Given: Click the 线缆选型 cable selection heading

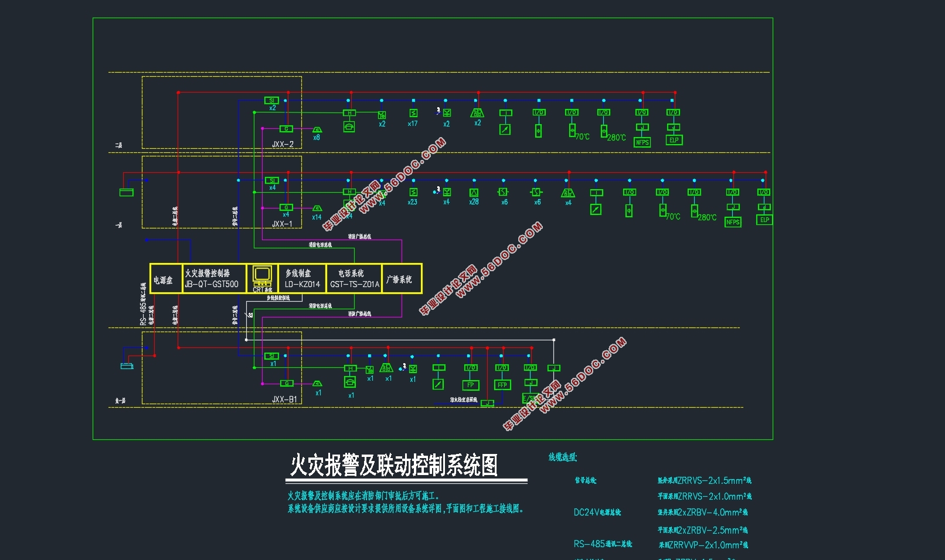Looking at the screenshot, I should (x=563, y=457).
